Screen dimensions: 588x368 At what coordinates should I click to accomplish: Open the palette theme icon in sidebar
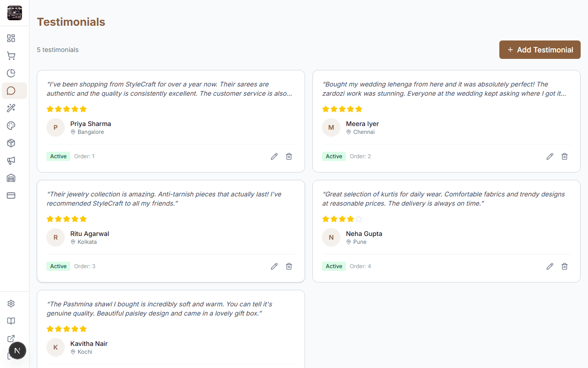(11, 125)
